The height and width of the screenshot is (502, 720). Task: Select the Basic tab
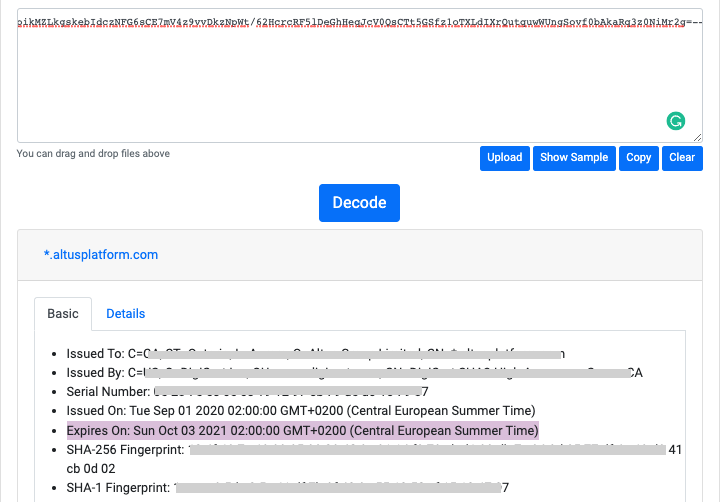63,314
